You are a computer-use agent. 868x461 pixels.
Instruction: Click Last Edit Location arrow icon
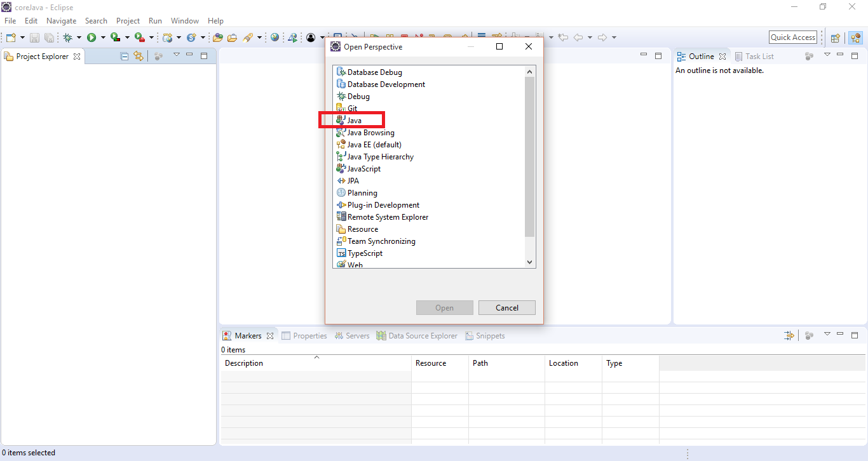563,37
